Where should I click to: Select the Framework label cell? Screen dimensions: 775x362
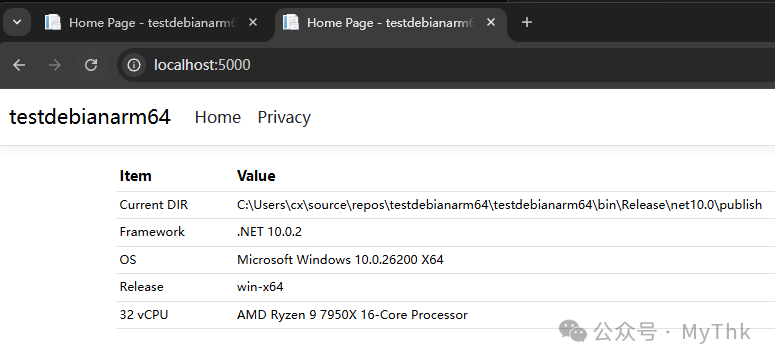[x=152, y=232]
